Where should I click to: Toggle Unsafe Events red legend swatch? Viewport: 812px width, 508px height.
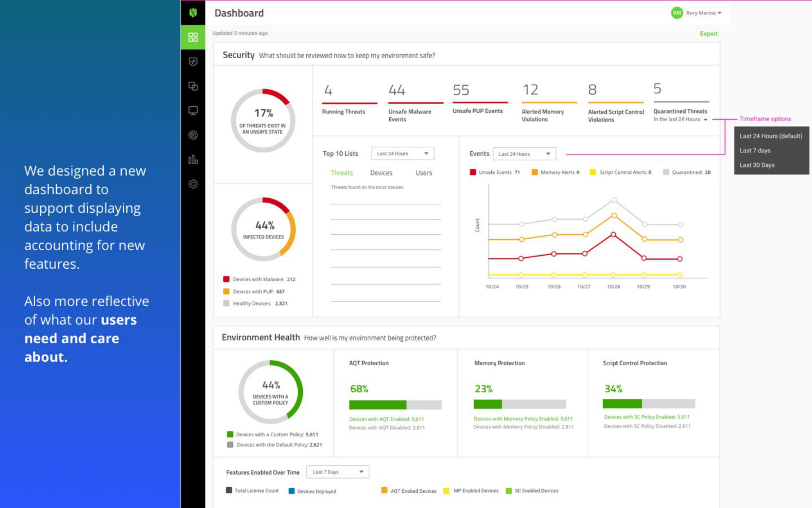pyautogui.click(x=473, y=172)
